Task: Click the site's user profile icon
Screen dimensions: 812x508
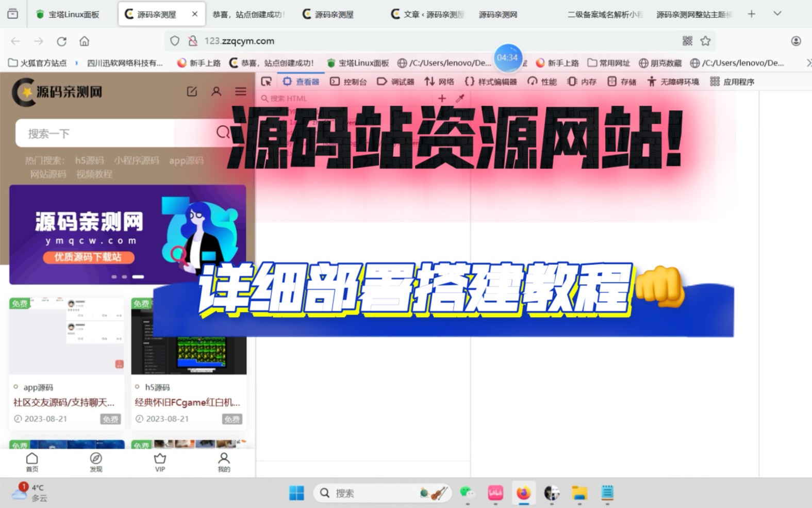Action: 216,91
